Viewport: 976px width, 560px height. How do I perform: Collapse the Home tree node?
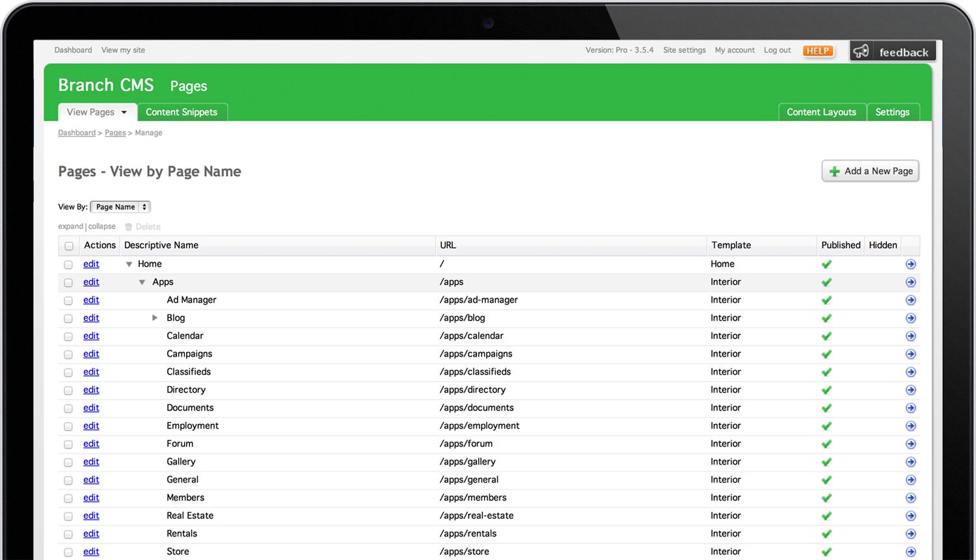(x=129, y=264)
